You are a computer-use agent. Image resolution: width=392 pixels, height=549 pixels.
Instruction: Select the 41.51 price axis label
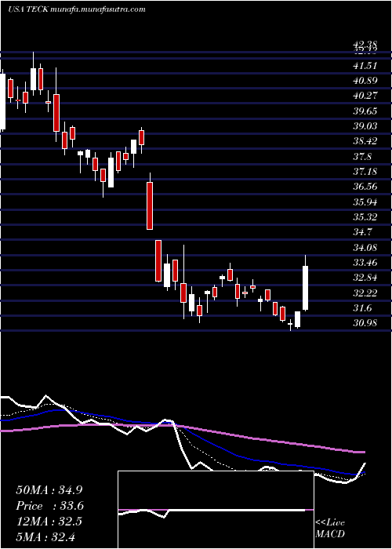click(365, 65)
